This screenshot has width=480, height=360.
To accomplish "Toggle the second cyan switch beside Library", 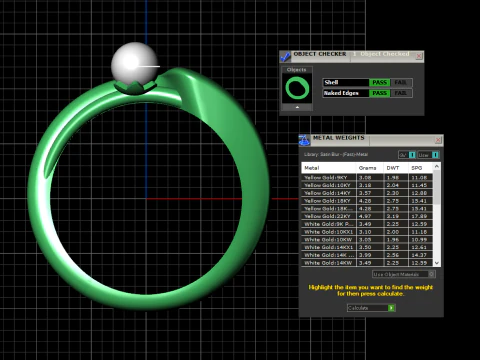I will pyautogui.click(x=435, y=155).
